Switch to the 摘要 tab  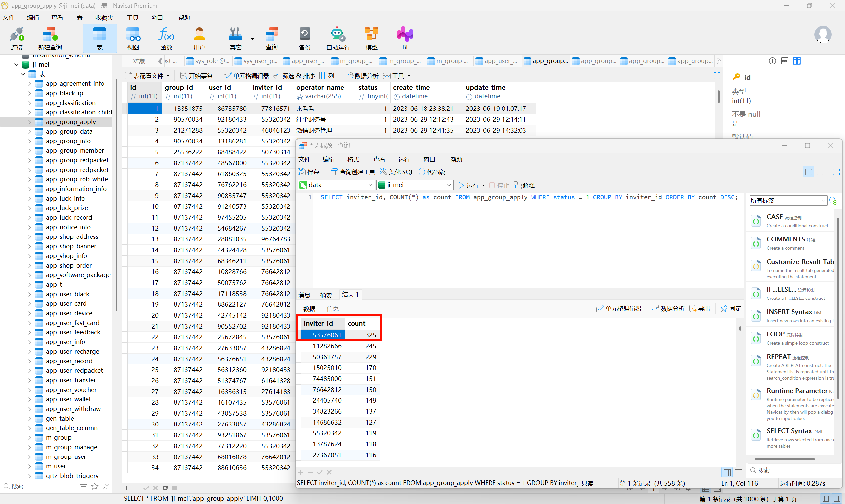coord(326,295)
